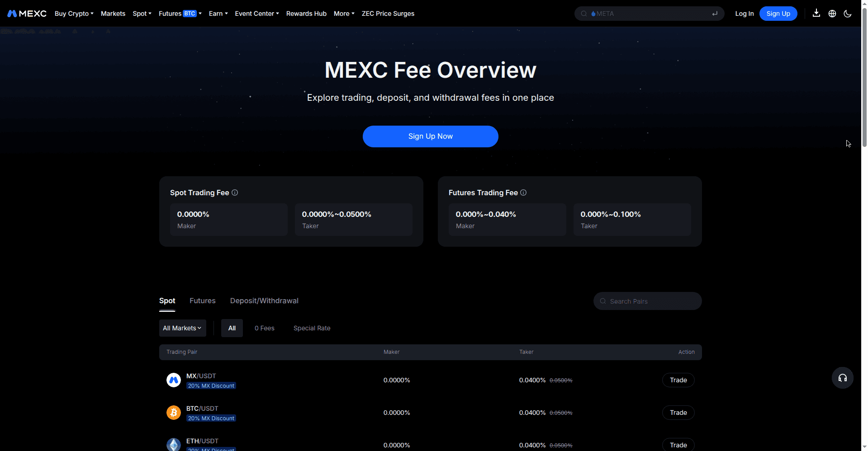Click the Trading Pair column header
The width and height of the screenshot is (868, 451).
(182, 352)
